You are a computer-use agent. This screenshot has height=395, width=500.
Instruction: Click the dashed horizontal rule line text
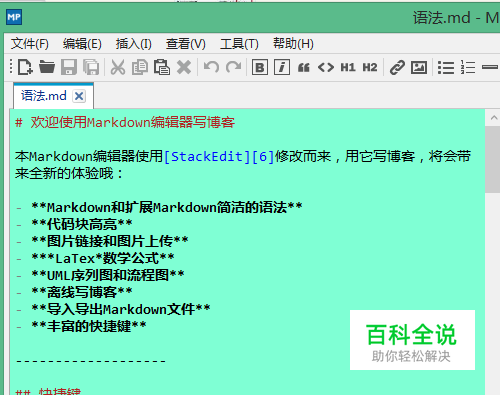(x=91, y=361)
